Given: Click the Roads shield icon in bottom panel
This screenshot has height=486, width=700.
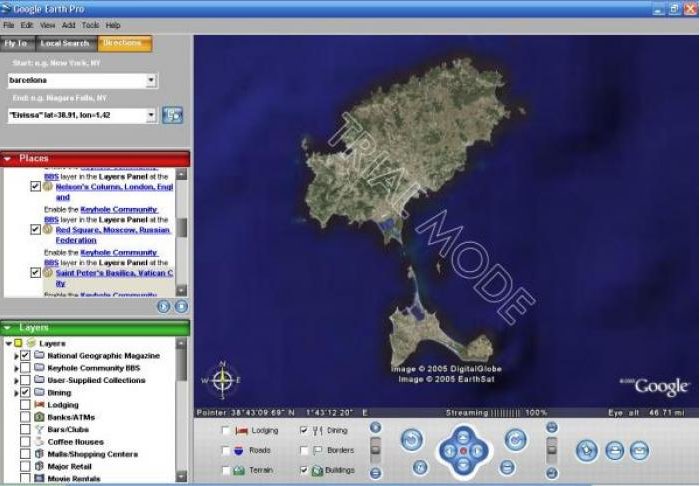Looking at the screenshot, I should 239,450.
